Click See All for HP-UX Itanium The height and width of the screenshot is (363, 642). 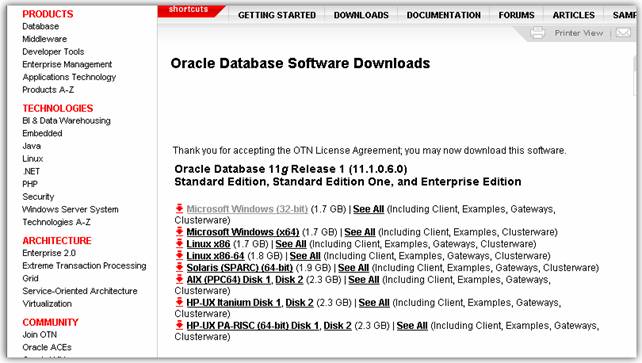374,302
